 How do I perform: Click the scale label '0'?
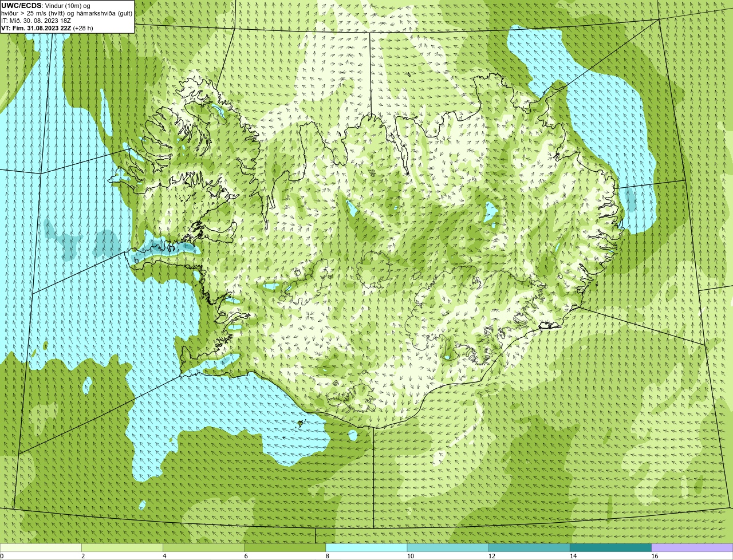(x=2, y=556)
